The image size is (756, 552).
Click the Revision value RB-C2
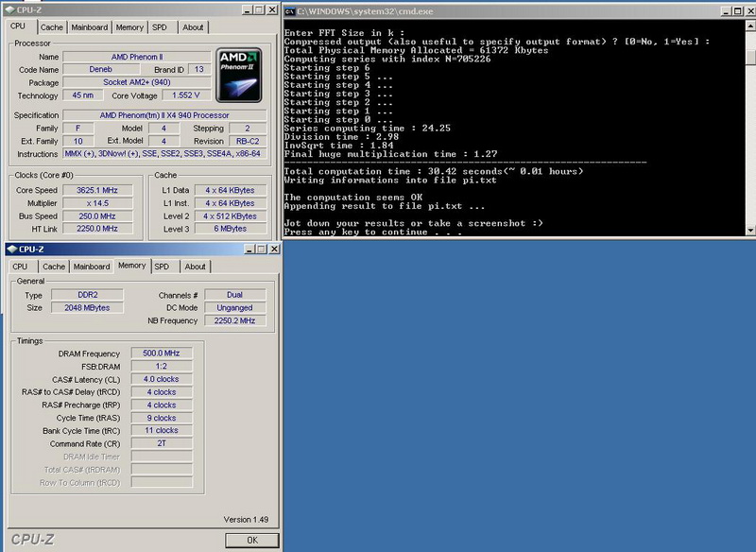248,141
